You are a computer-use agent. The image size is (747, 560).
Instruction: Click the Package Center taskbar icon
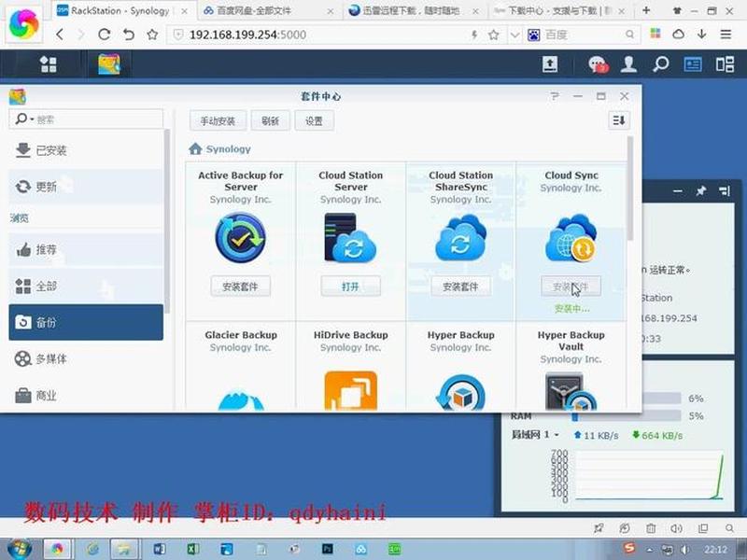tap(109, 64)
